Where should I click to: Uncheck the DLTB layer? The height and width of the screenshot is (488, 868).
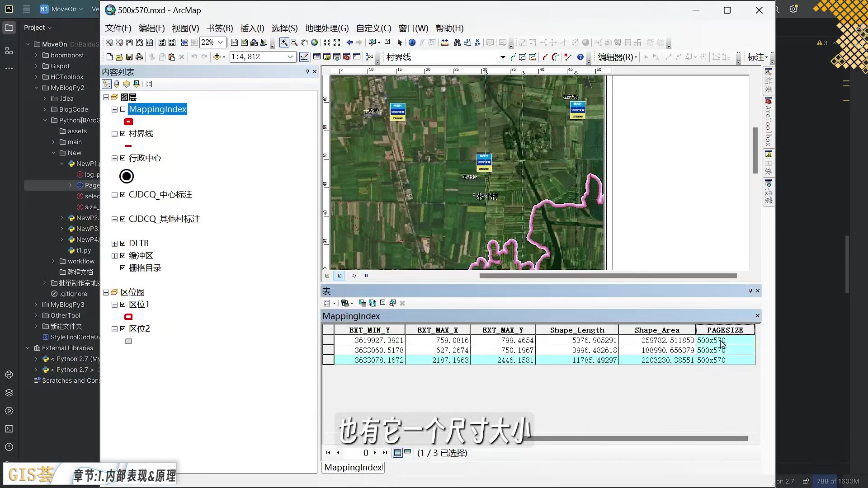pos(122,243)
